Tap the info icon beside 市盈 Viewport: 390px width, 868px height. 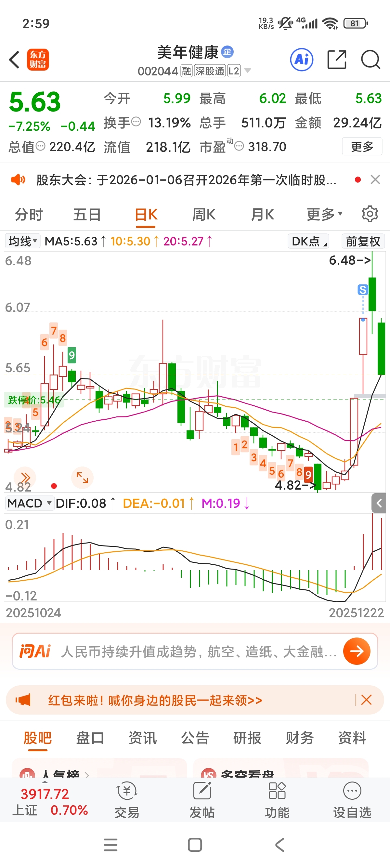point(239,146)
